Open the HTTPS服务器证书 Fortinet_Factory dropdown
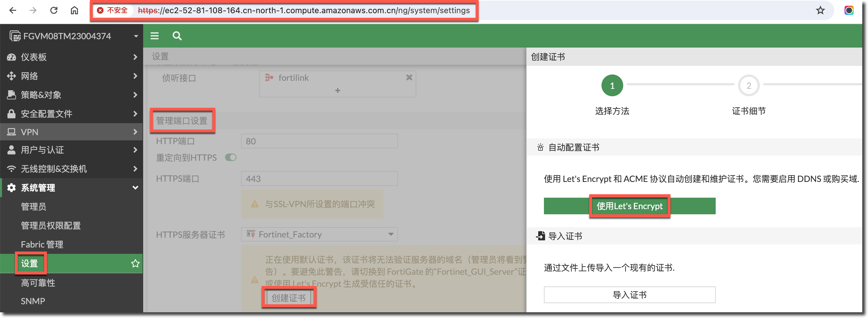 tap(319, 234)
